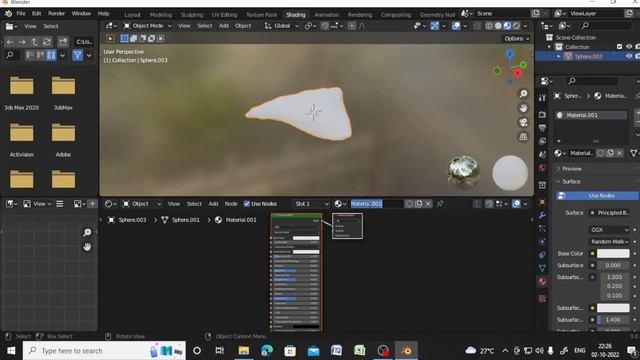Open the Random Walk subsurface method dropdown
640x360 pixels.
609,242
